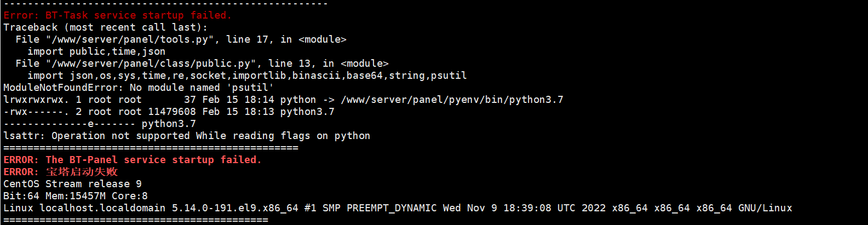Click the lsattr Operation not supported message
This screenshot has height=225, width=868.
click(187, 136)
